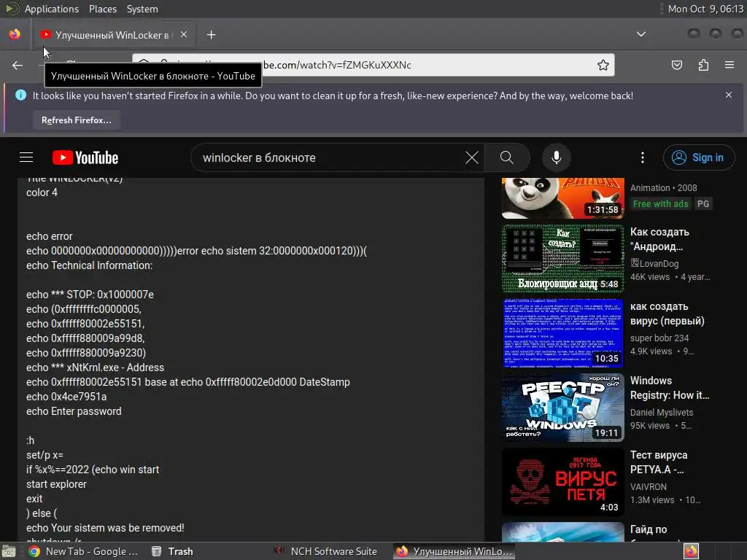
Task: Open Тест вируса PETYA.A title
Action: (x=659, y=462)
